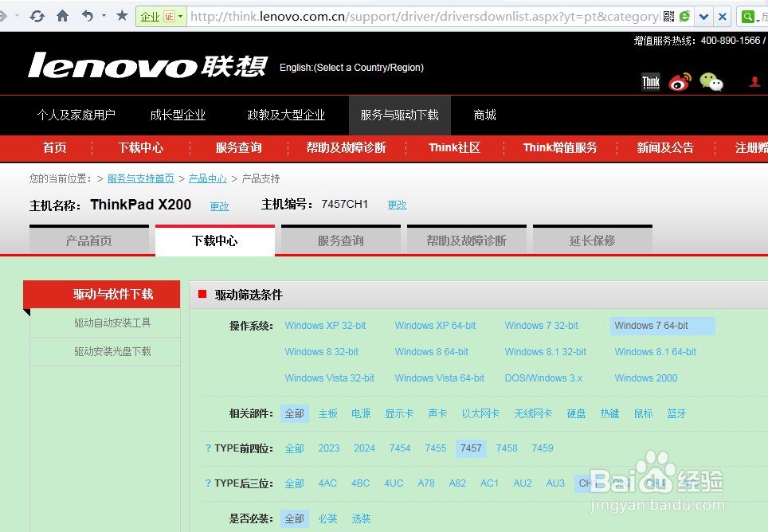Screen dimensions: 768x532
Task: Select TYPE suffix 4AC
Action: (327, 483)
